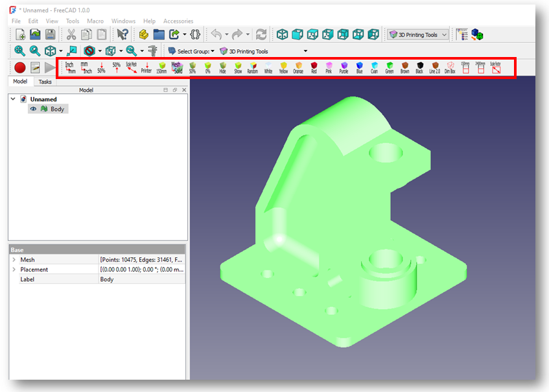Click the Line 2.0 tool icon

[x=434, y=68]
